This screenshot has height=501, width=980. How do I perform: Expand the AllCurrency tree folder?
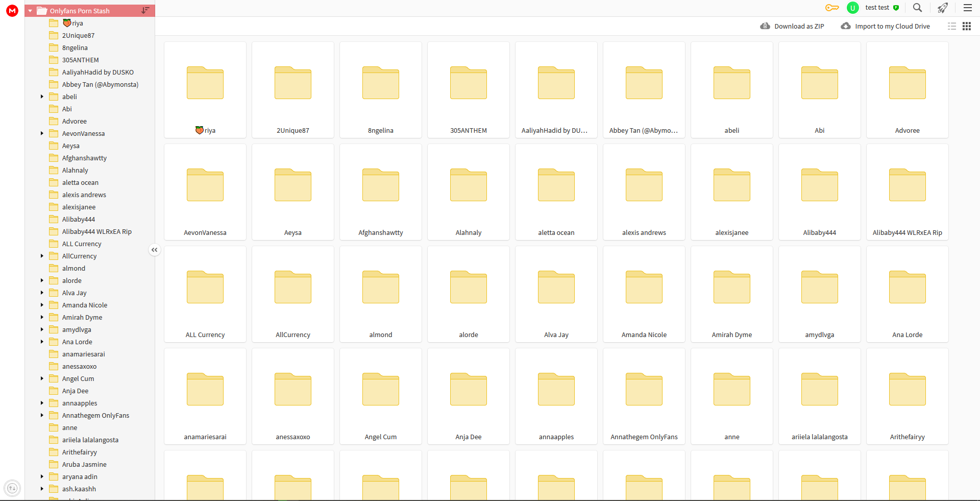pos(42,256)
